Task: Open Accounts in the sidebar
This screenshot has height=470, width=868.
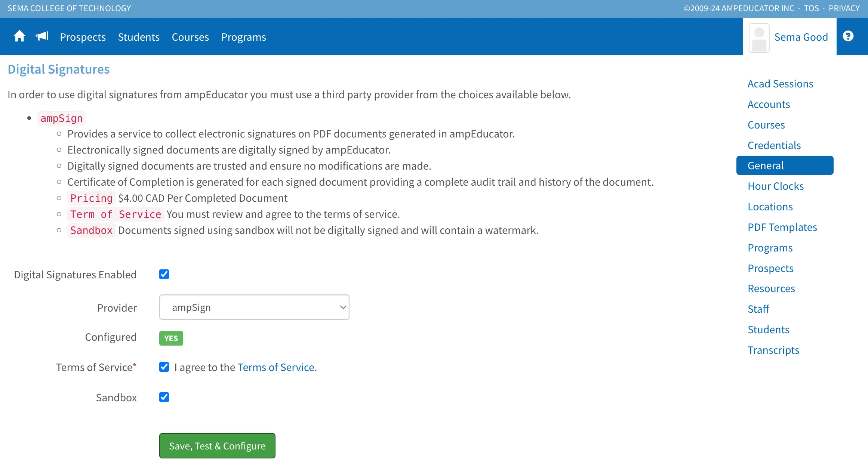Action: point(769,104)
